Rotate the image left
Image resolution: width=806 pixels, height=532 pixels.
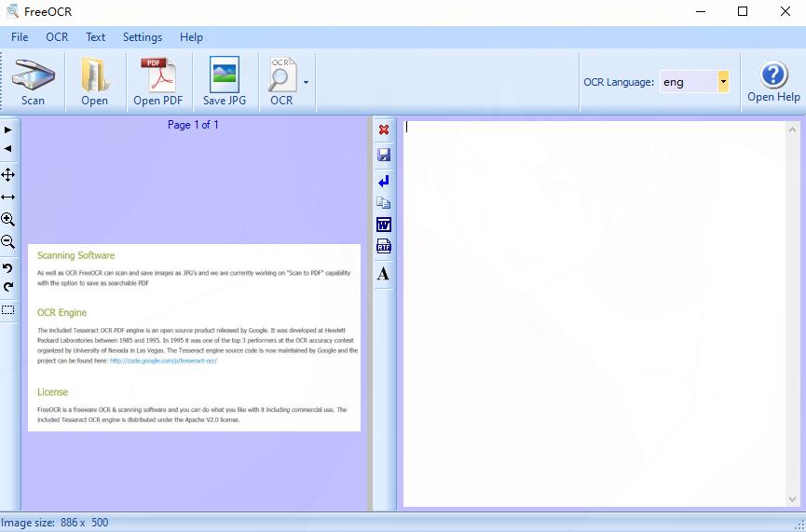pos(7,267)
